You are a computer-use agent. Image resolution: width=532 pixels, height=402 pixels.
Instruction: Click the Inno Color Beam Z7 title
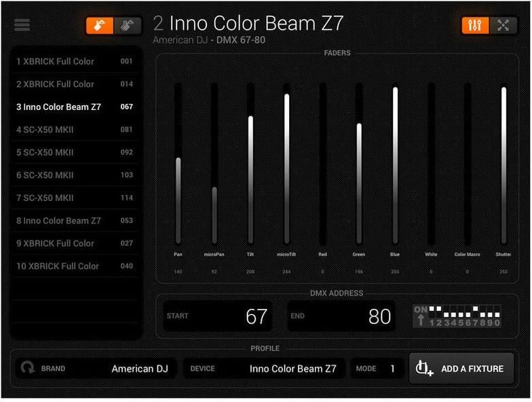[x=256, y=23]
